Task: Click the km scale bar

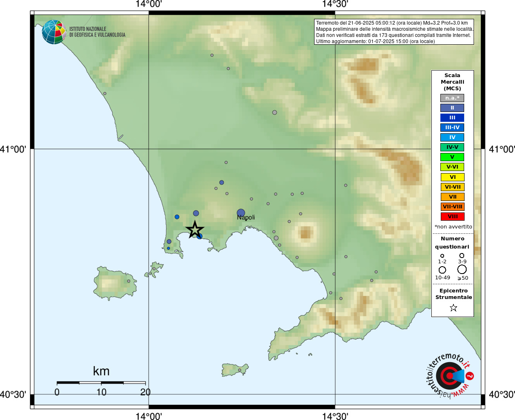Action: (x=101, y=383)
